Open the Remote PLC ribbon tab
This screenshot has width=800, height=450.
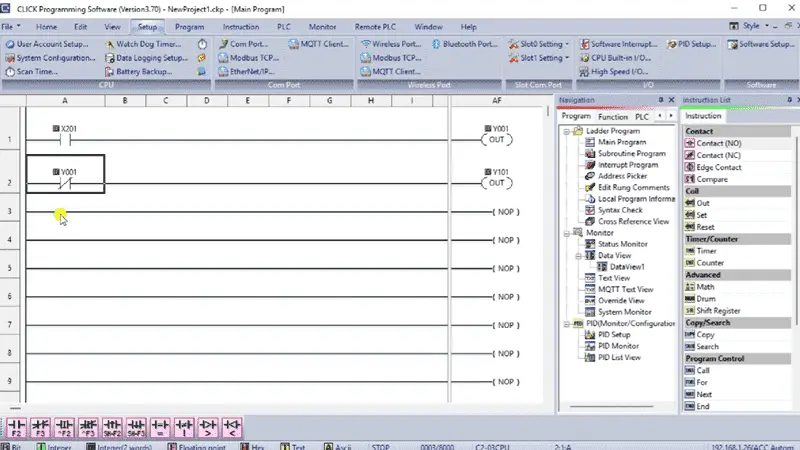click(375, 27)
